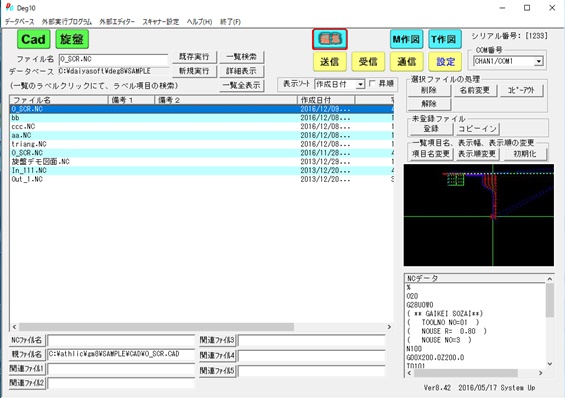Screen dimensions: 565x398
Task: Click the ファイル名 column header
Action: pyautogui.click(x=59, y=100)
